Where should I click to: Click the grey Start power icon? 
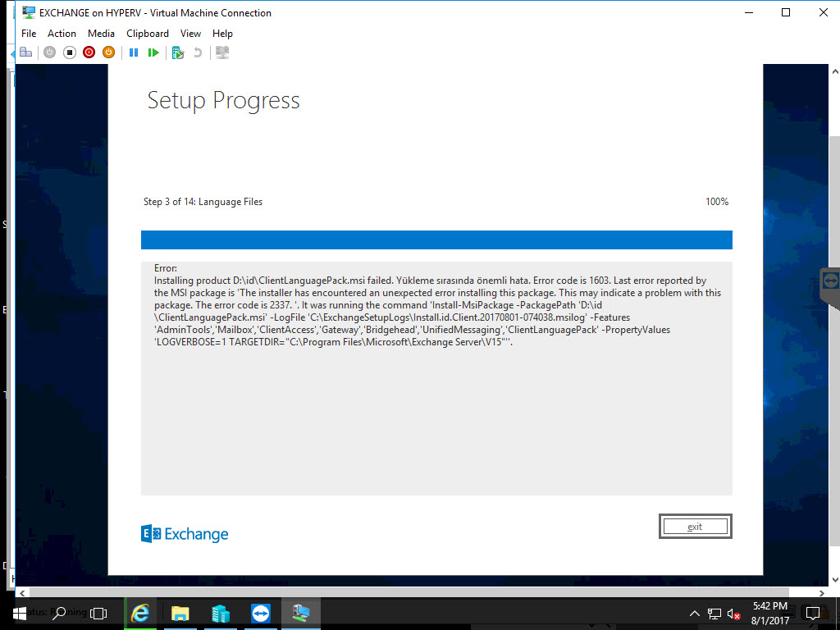(x=50, y=52)
